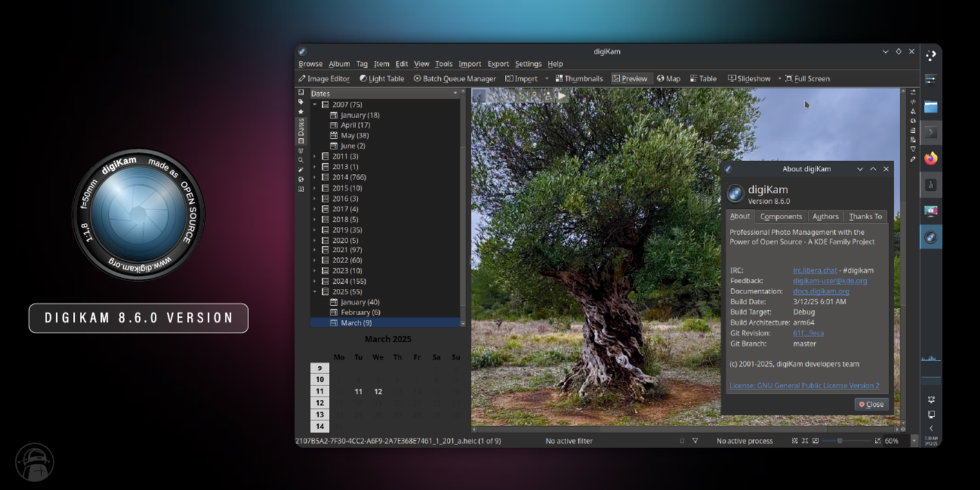Expand the 2024 date tree entry
This screenshot has height=490, width=980.
pyautogui.click(x=315, y=281)
